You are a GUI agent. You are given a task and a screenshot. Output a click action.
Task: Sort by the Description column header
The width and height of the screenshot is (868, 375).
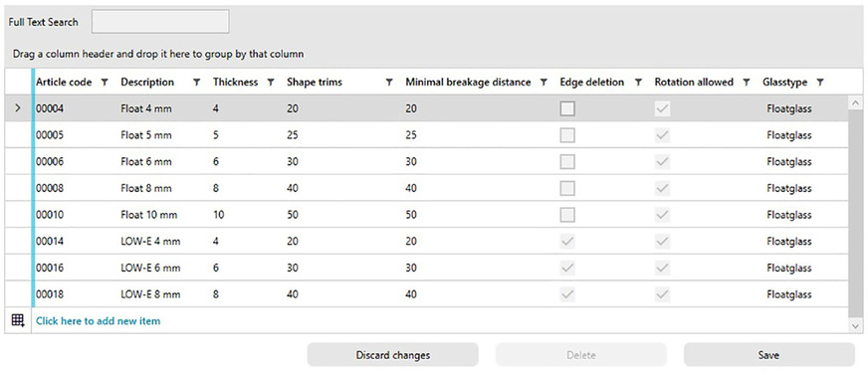coord(147,83)
